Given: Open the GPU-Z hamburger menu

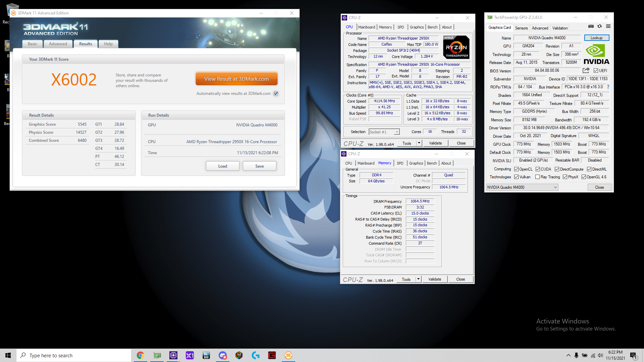Looking at the screenshot, I should [x=608, y=26].
